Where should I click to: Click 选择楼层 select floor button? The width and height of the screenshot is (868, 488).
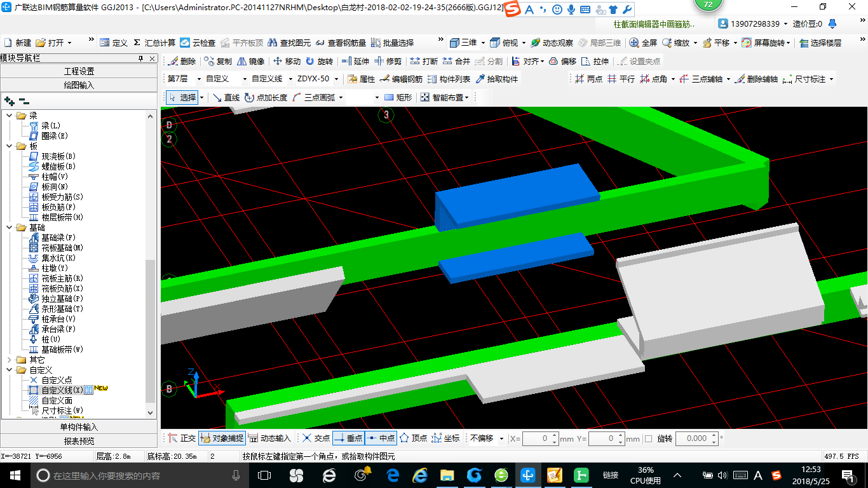[820, 43]
